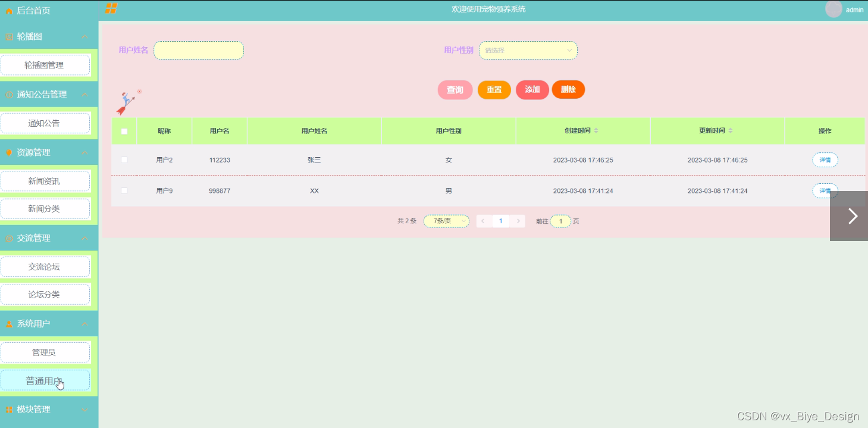
Task: Click username cell 112233
Action: (x=220, y=160)
